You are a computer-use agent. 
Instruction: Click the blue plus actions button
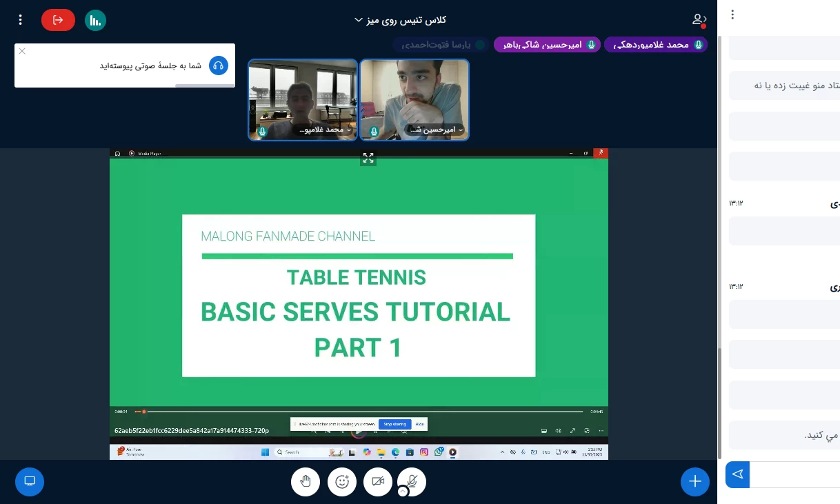(694, 481)
